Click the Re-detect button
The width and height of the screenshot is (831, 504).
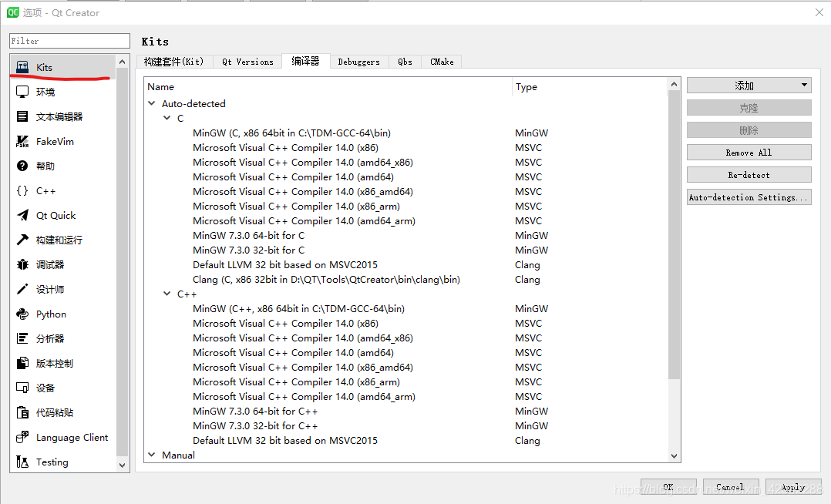tap(748, 174)
